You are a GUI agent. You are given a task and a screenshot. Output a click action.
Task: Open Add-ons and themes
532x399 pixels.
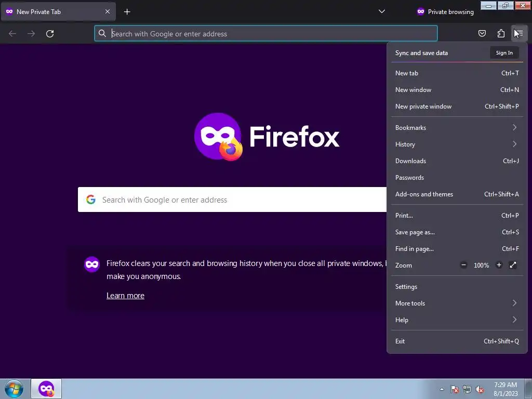pos(457,194)
